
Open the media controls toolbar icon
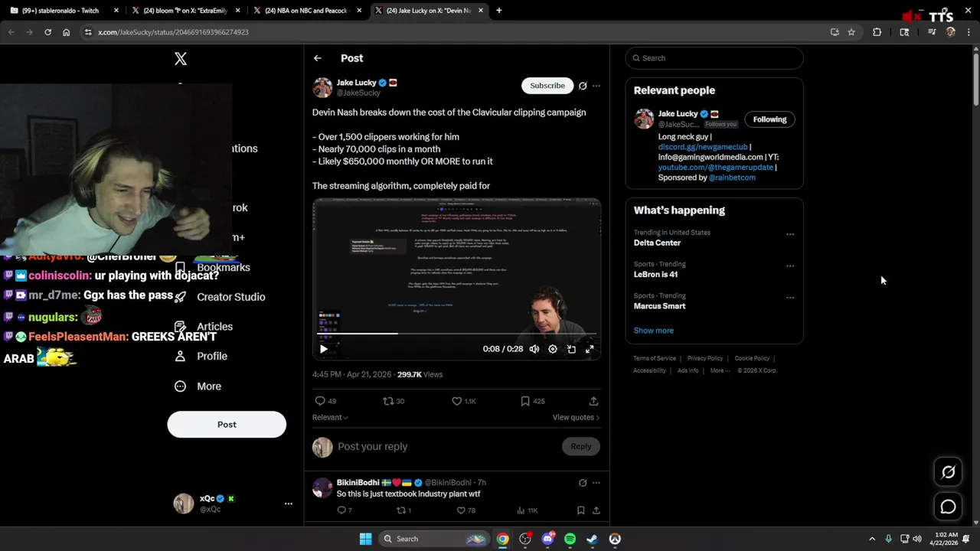tap(932, 32)
